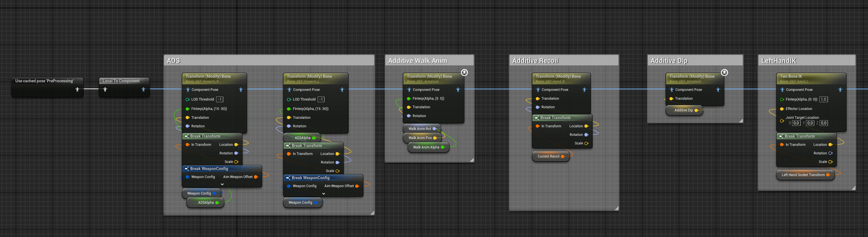Click the Local To Component input pose pin
868x237 pixels.
point(105,89)
